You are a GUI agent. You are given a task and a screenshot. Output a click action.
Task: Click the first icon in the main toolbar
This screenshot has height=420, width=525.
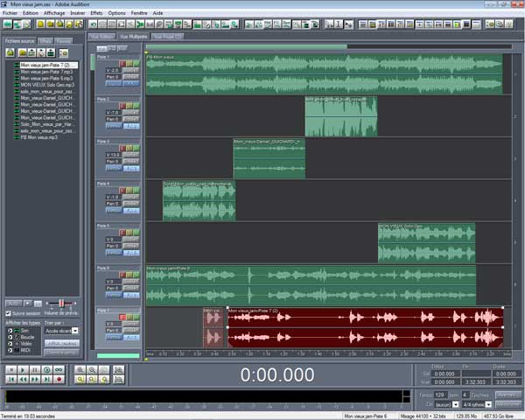coord(7,24)
